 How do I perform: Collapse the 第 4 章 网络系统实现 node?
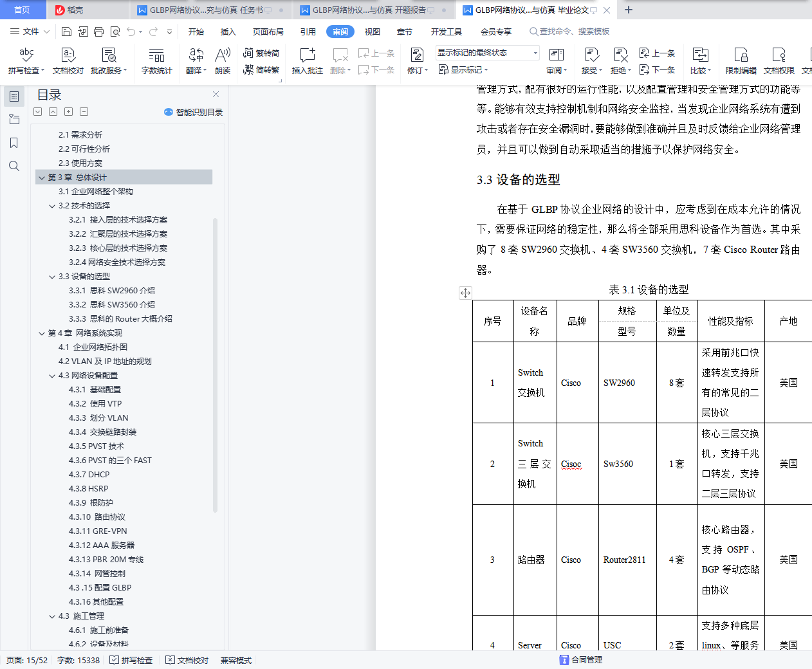tap(42, 333)
